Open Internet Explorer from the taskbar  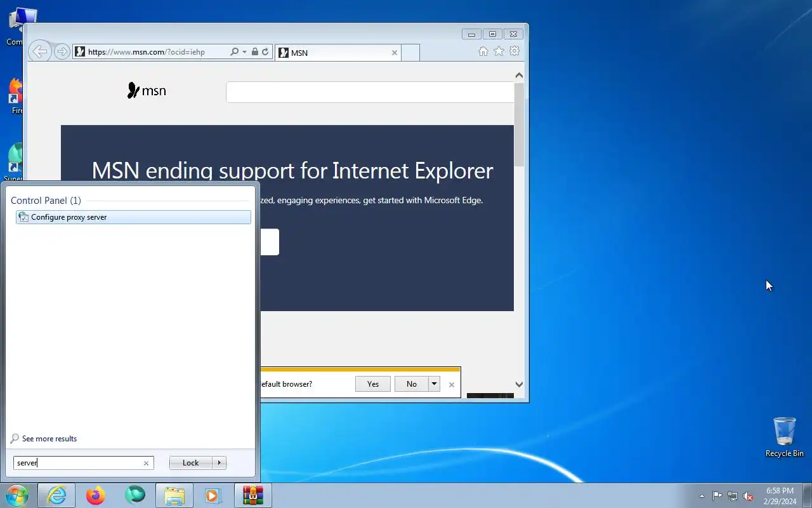coord(56,495)
